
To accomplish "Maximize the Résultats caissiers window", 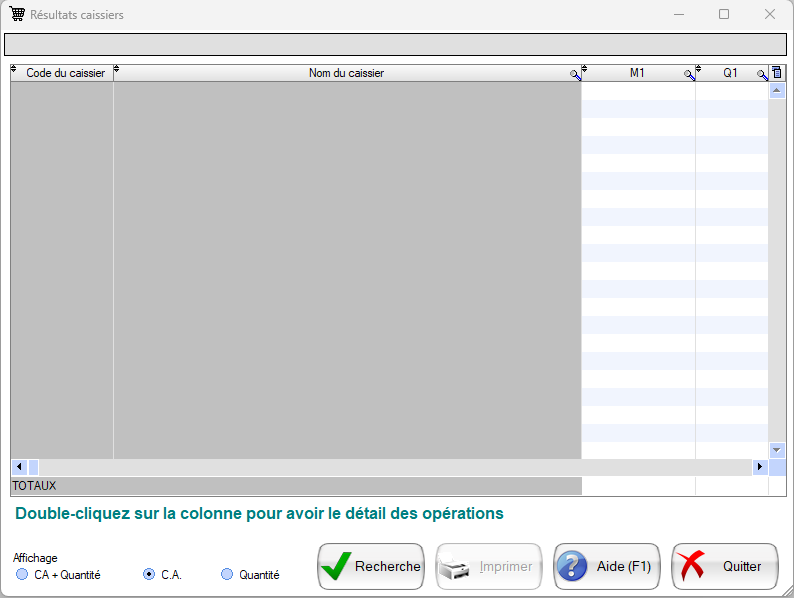I will pyautogui.click(x=724, y=14).
